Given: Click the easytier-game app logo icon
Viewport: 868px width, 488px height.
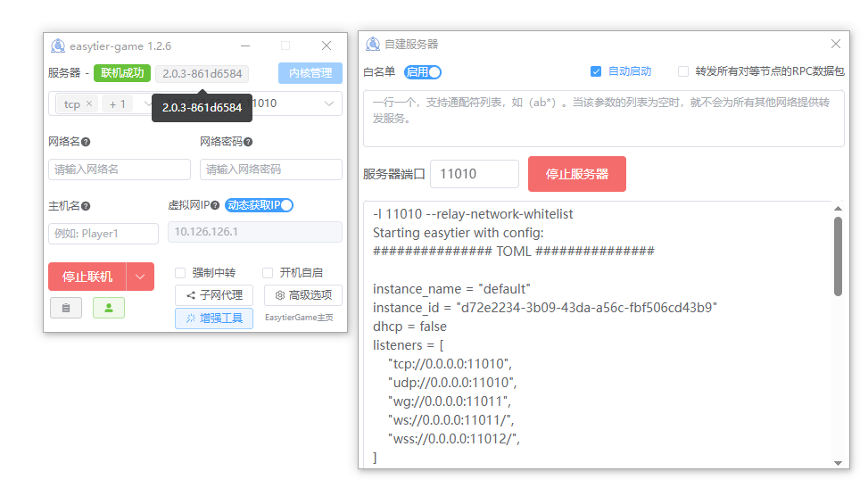Looking at the screenshot, I should [58, 45].
